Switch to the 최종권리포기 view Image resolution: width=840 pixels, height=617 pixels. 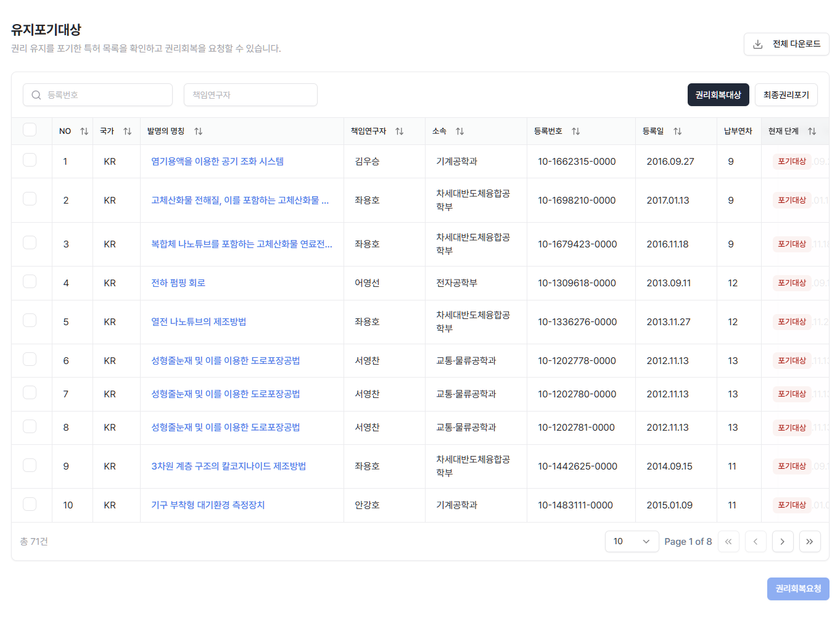786,94
